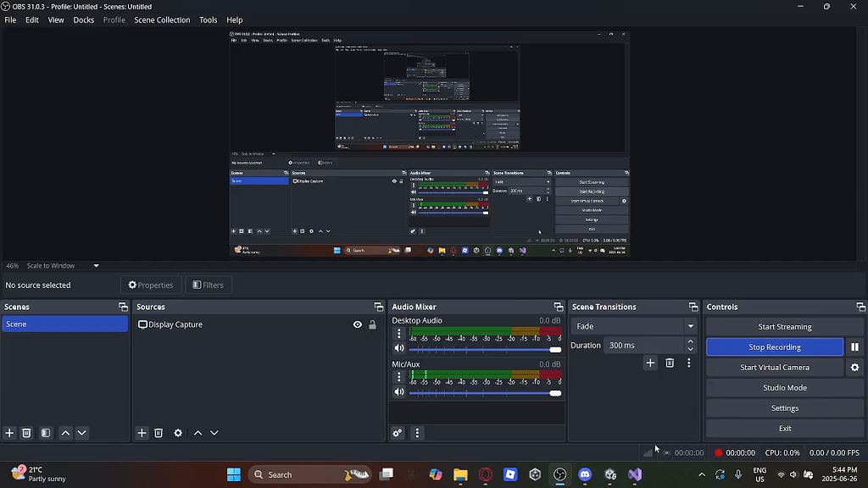This screenshot has width=868, height=488.
Task: Expand the Scale to Window dropdown
Action: click(96, 266)
